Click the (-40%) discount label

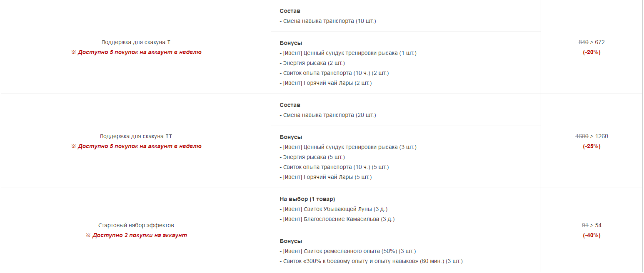click(592, 236)
